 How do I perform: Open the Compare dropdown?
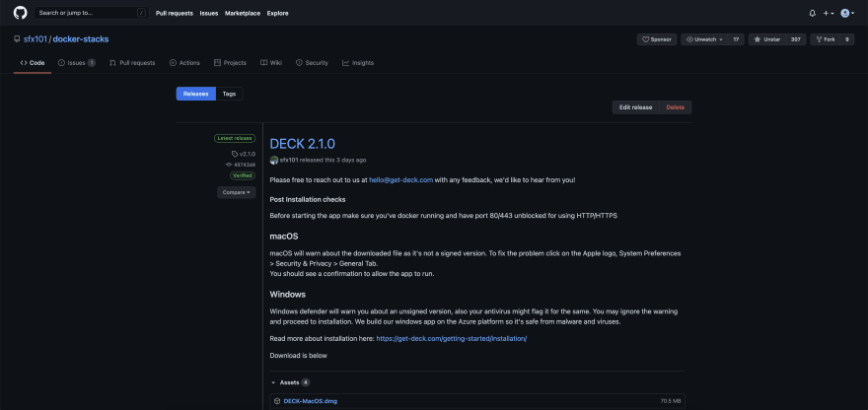237,192
